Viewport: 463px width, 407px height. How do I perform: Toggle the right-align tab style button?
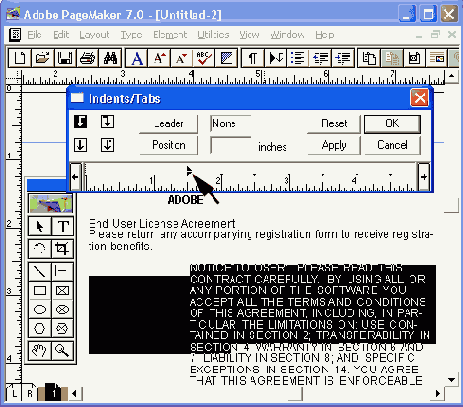[x=107, y=122]
